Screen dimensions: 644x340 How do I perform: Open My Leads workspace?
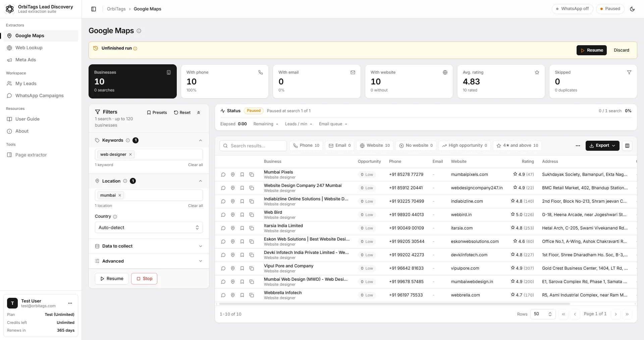click(41, 84)
